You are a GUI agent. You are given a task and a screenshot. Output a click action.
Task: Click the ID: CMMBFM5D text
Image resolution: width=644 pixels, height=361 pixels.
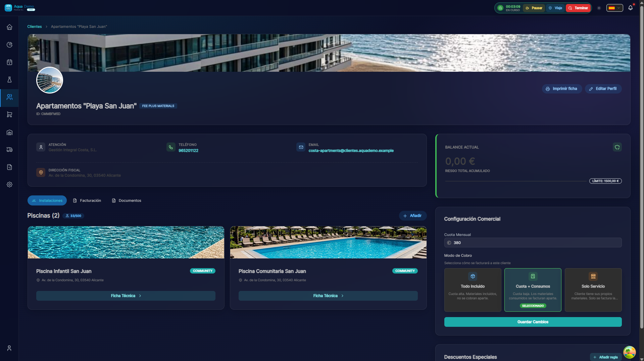48,114
